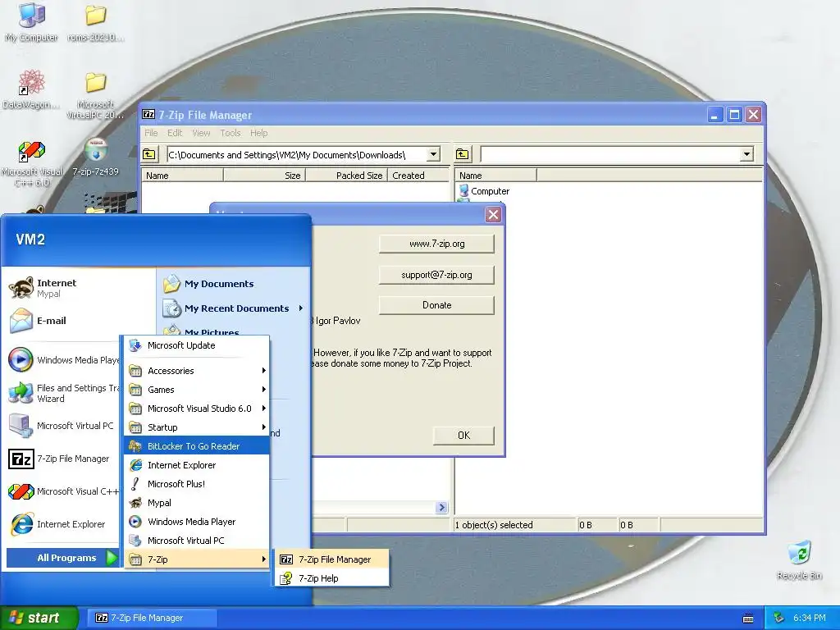Expand Accessories program group
Screen dimensions: 840x630
pos(197,371)
